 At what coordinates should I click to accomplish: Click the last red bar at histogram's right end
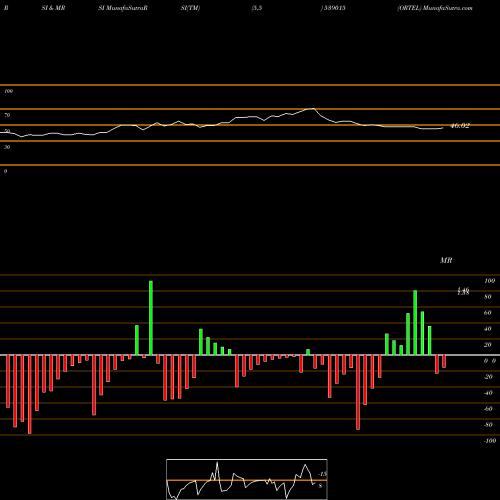coord(444,361)
